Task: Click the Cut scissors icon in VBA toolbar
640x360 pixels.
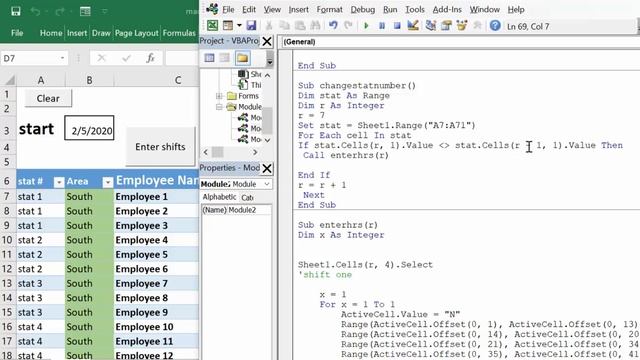Action: pyautogui.click(x=269, y=26)
